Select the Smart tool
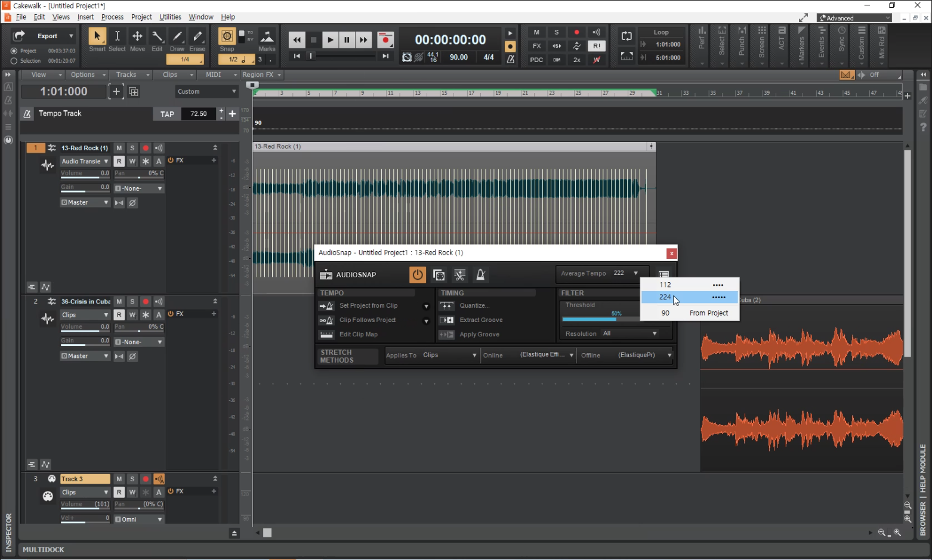 [x=97, y=36]
